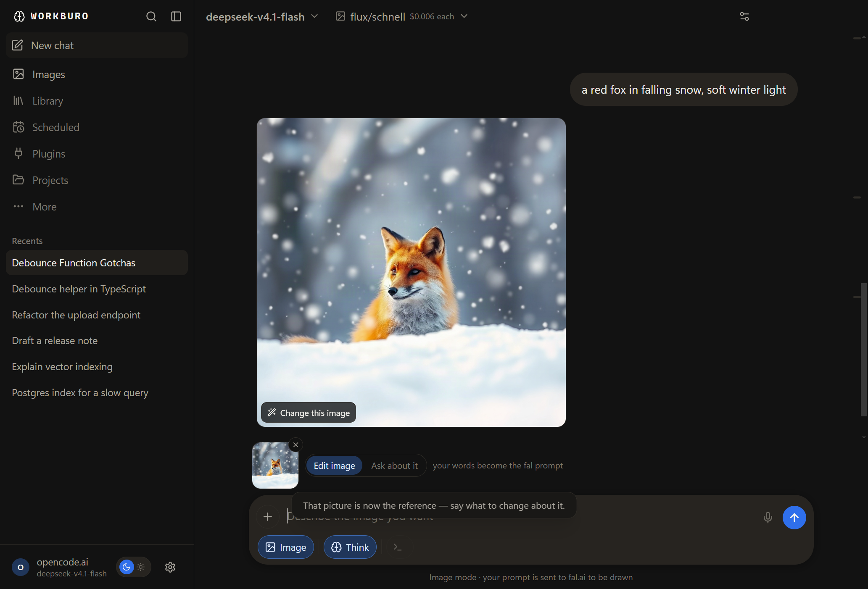Open chat settings sliders icon

[744, 16]
